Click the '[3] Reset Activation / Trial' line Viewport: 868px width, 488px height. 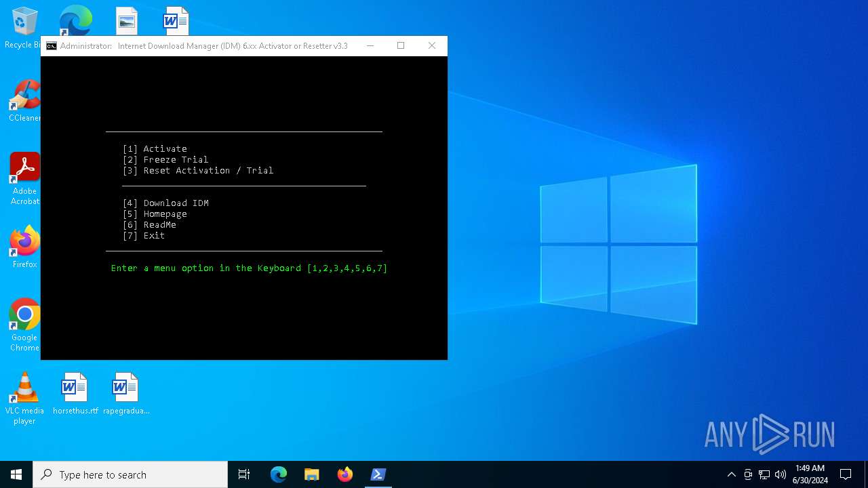tap(198, 171)
